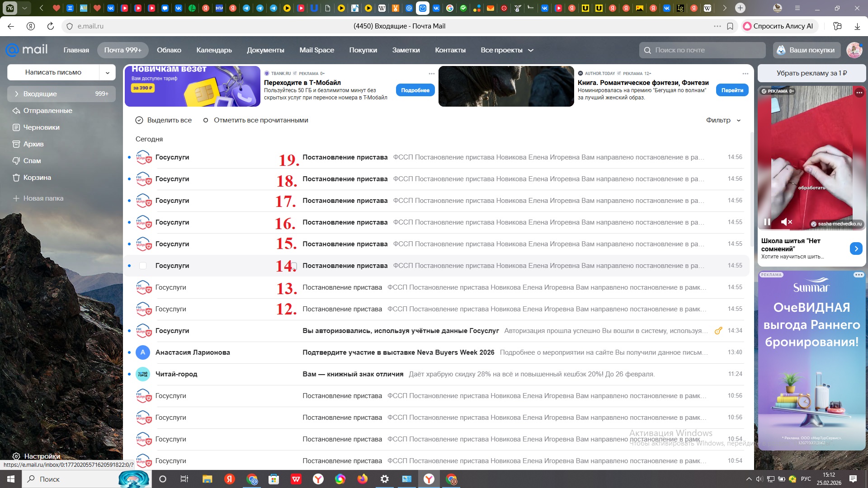
Task: Click Убрать рекламу за 1 ₽ button
Action: [x=811, y=73]
